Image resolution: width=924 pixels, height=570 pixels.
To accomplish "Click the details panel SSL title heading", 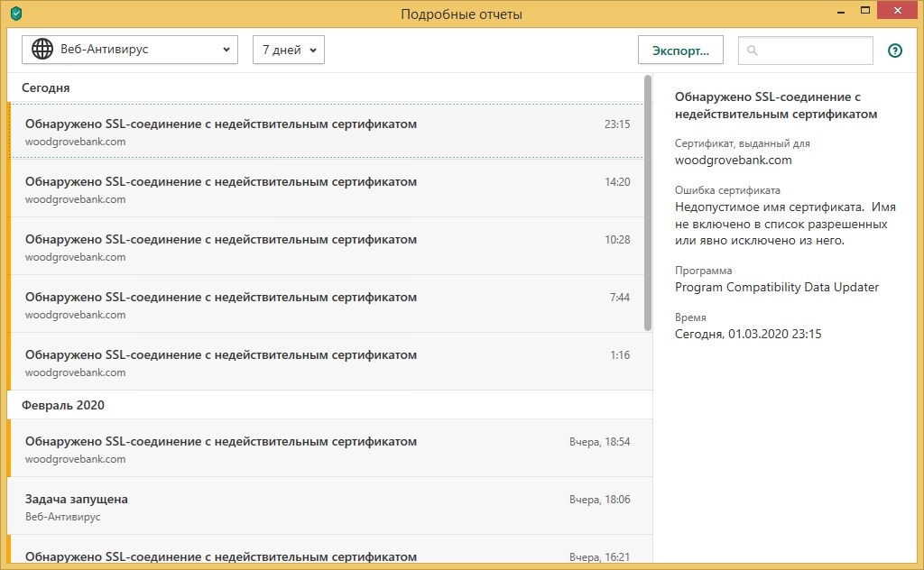I will [776, 106].
